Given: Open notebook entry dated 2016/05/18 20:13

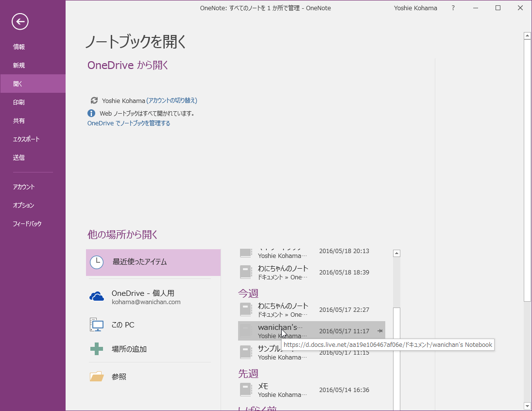Looking at the screenshot, I should (x=311, y=253).
